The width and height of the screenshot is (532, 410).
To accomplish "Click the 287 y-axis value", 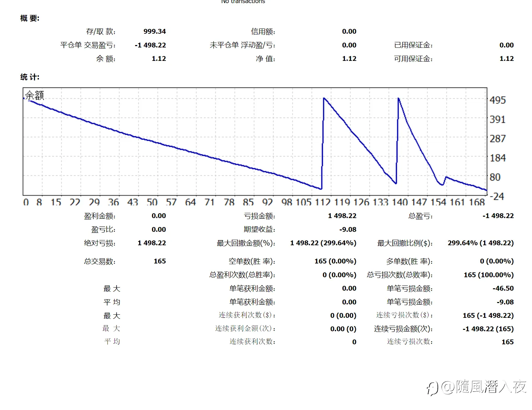I will tap(498, 139).
